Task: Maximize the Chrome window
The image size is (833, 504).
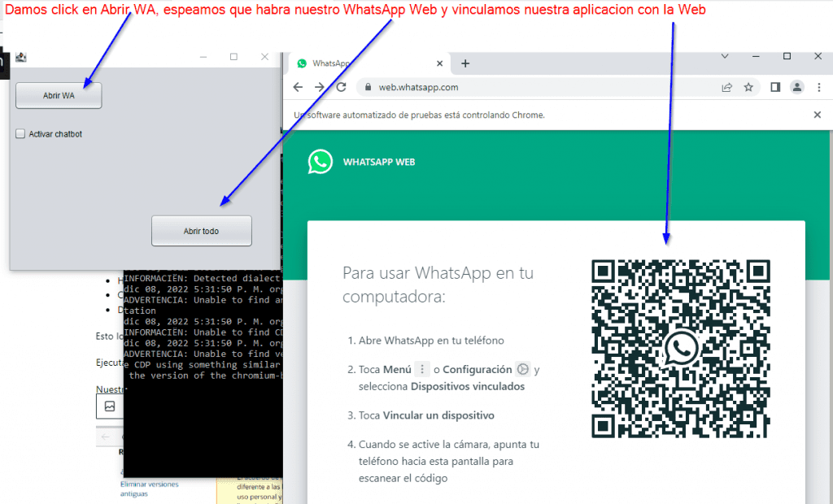Action: pyautogui.click(x=787, y=56)
